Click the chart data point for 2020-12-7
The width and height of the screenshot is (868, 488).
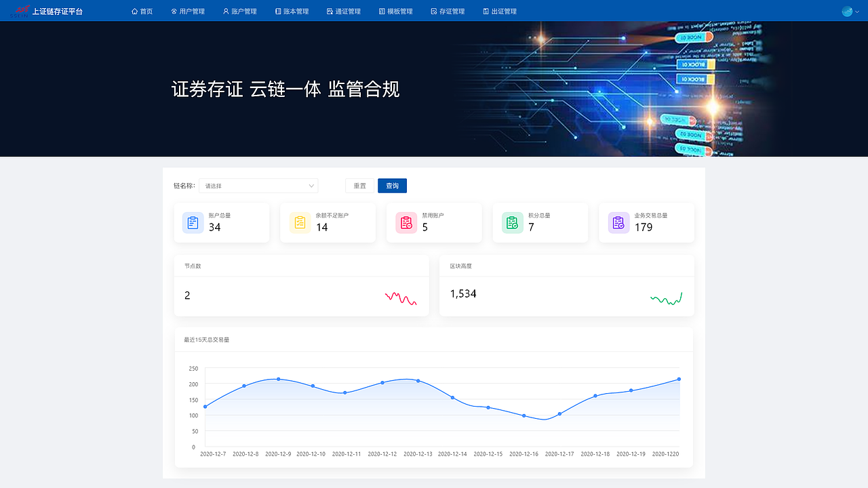[205, 407]
